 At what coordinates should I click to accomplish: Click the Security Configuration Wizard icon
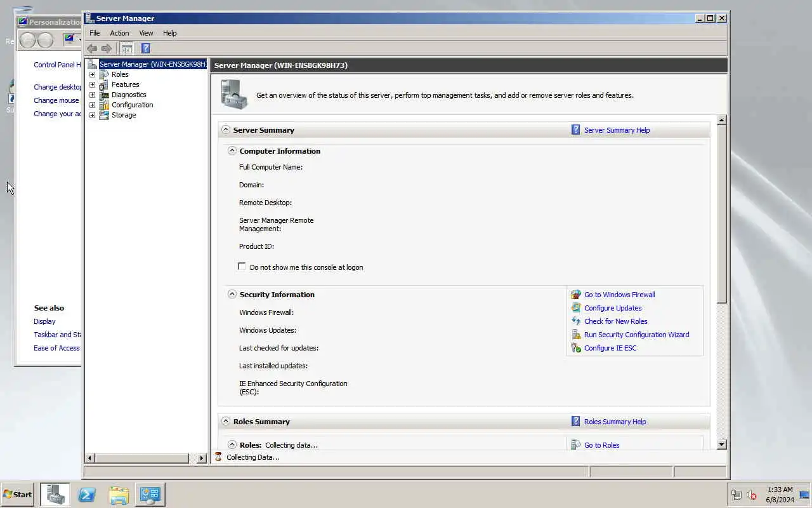click(575, 335)
